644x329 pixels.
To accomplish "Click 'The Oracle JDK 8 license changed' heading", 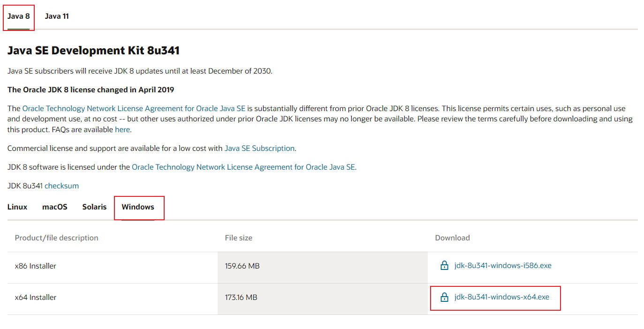I will (x=91, y=90).
